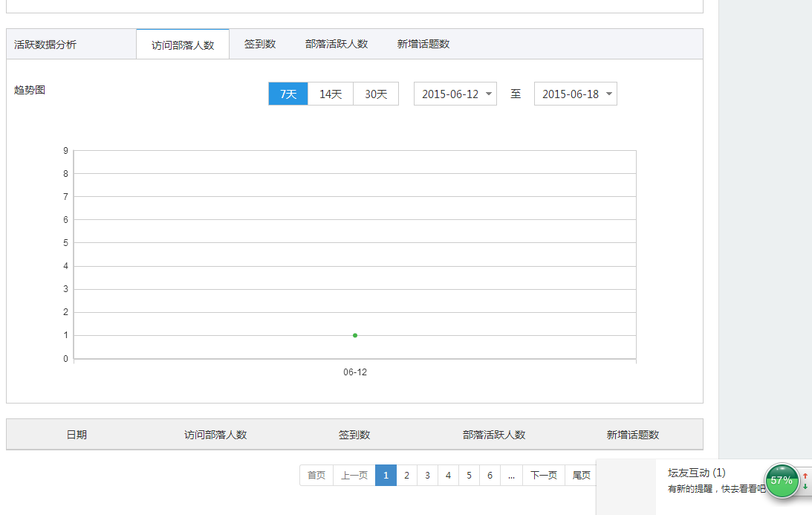Open the 2015-06-12 start date dropdown
Viewport: 812px width, 515px height.
coord(455,94)
